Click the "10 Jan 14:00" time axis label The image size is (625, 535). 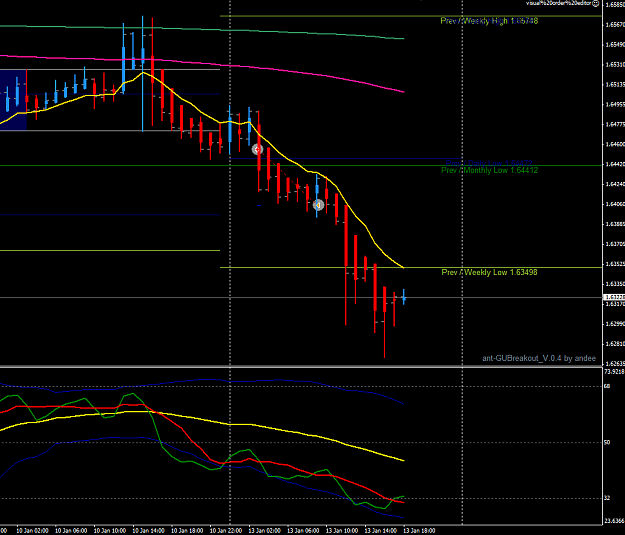[149, 531]
